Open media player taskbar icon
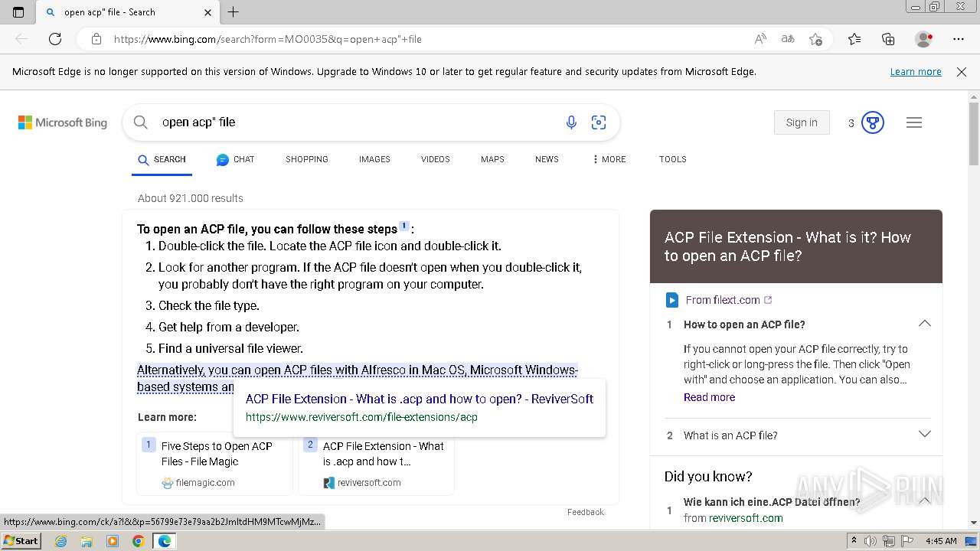Viewport: 980px width, 551px height. [x=113, y=541]
